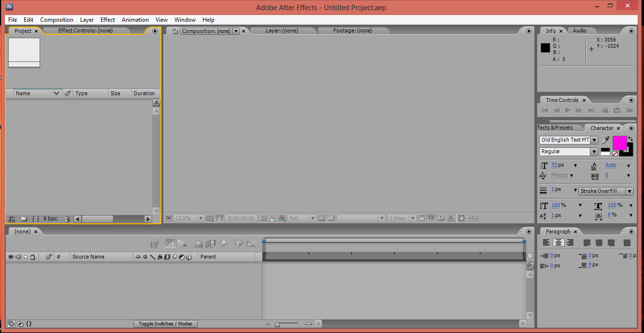Select Center text alignment in Paragraph panel

coord(558,243)
